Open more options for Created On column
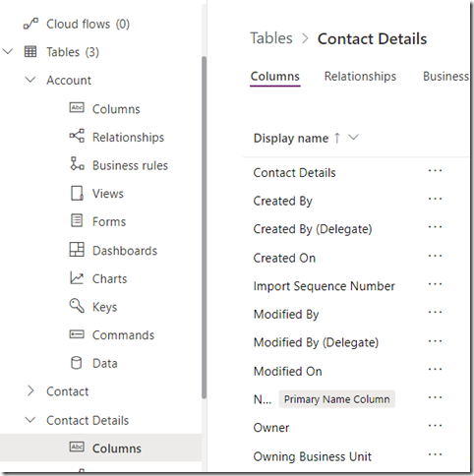The height and width of the screenshot is (476, 474). (x=436, y=256)
